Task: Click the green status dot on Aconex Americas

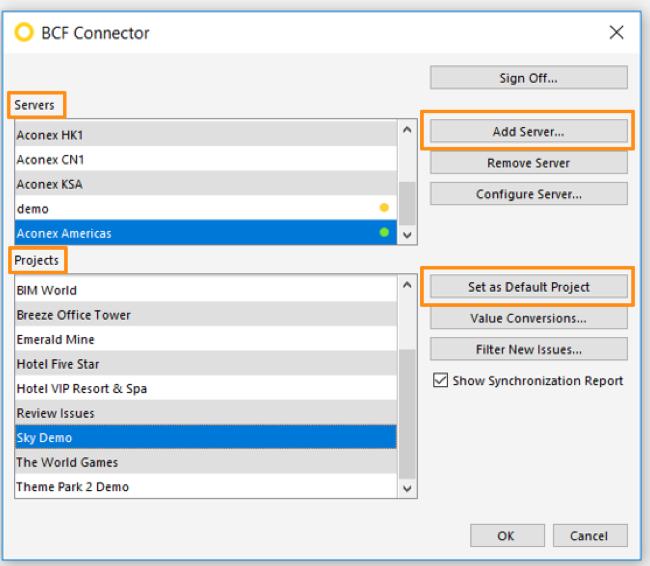Action: point(384,232)
